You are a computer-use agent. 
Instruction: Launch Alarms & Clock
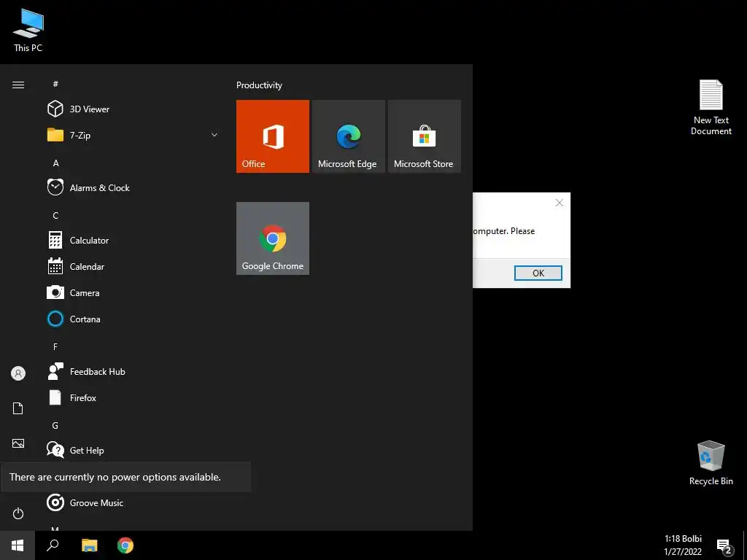click(133, 187)
